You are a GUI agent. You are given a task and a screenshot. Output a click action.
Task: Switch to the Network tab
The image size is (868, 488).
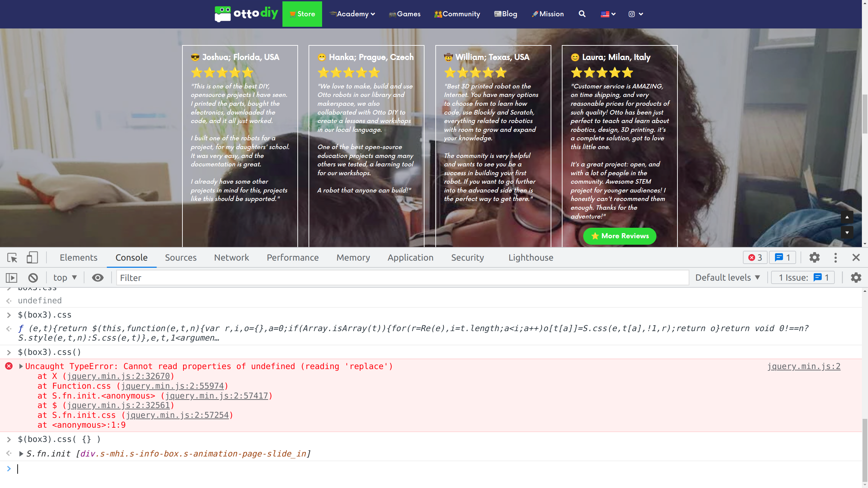231,258
